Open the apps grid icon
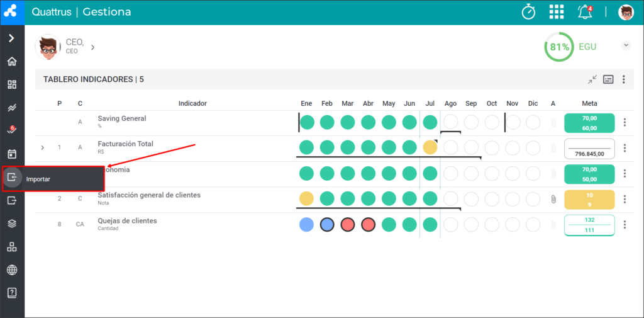The width and height of the screenshot is (644, 318). pos(557,12)
